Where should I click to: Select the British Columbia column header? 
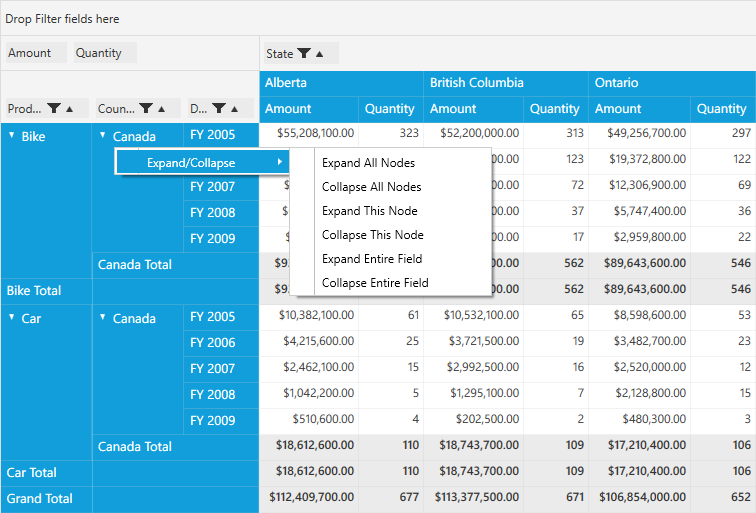[506, 83]
